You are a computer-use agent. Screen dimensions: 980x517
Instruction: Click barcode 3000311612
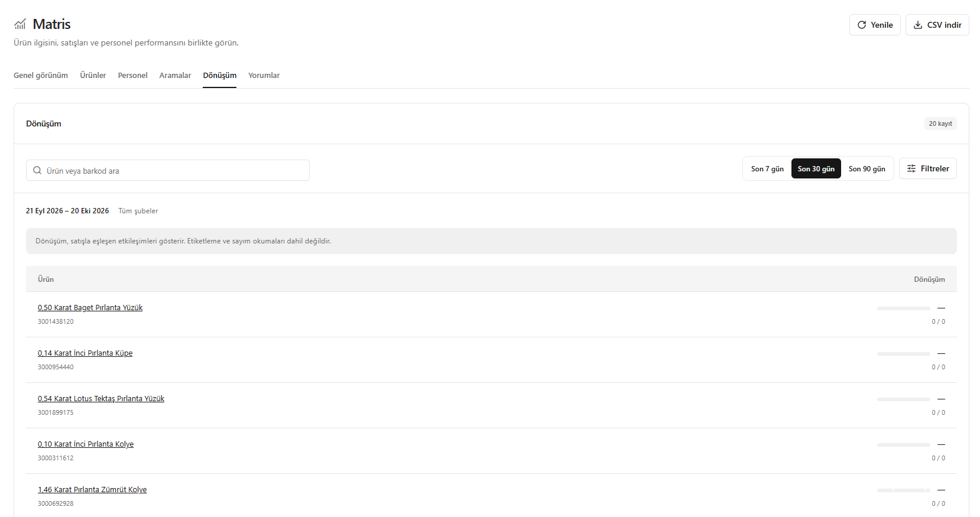point(56,458)
